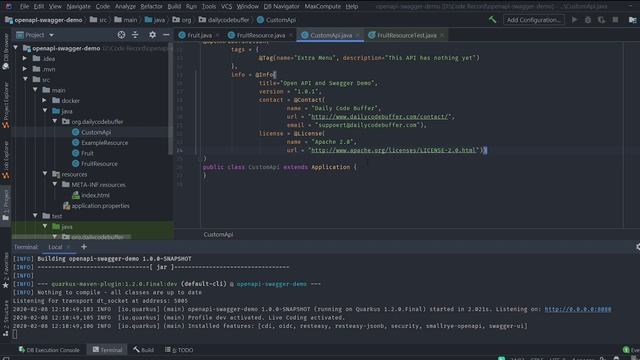Collapse the src folder
640x360 pixels.
(25, 79)
